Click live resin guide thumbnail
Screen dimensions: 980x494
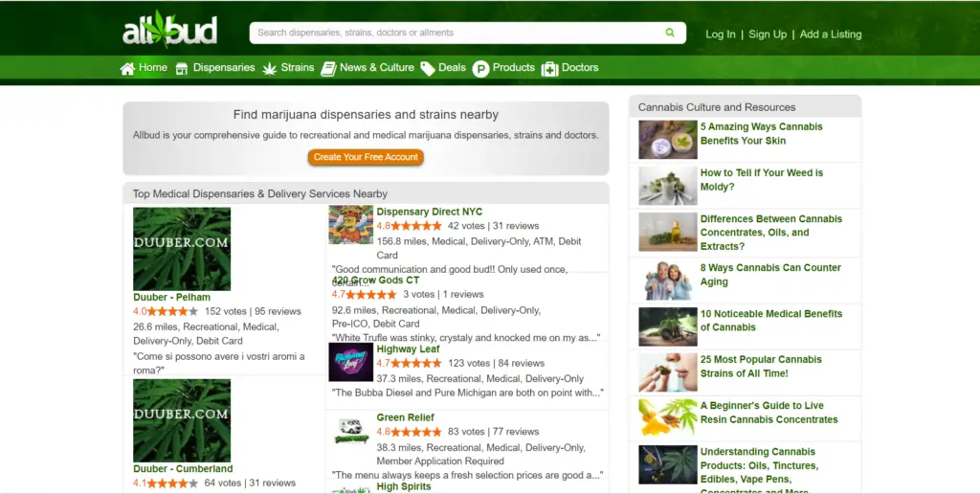point(667,417)
